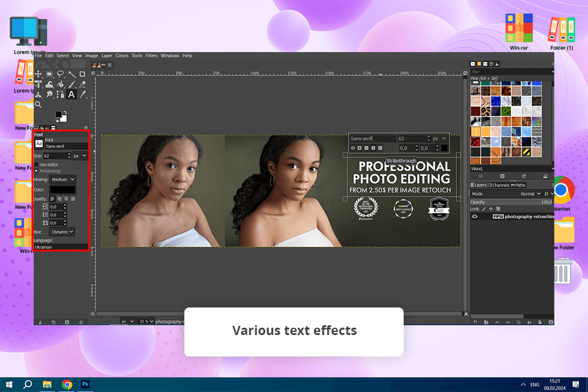Select the yellow-black warning stripes pattern
This screenshot has height=392, width=588.
(x=527, y=152)
